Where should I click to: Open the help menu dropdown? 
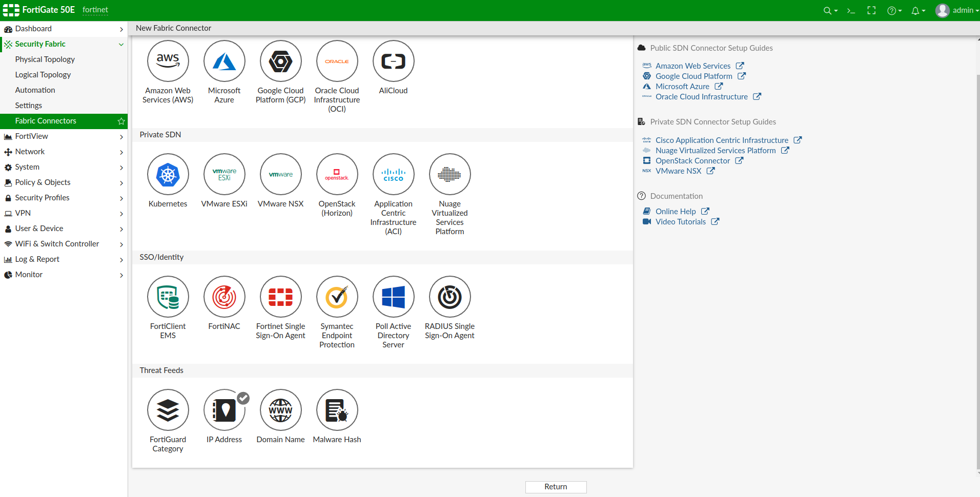click(x=894, y=11)
